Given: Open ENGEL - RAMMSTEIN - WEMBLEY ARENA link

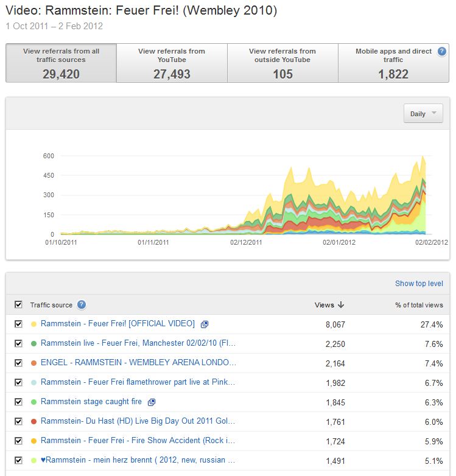Looking at the screenshot, I should (x=138, y=362).
